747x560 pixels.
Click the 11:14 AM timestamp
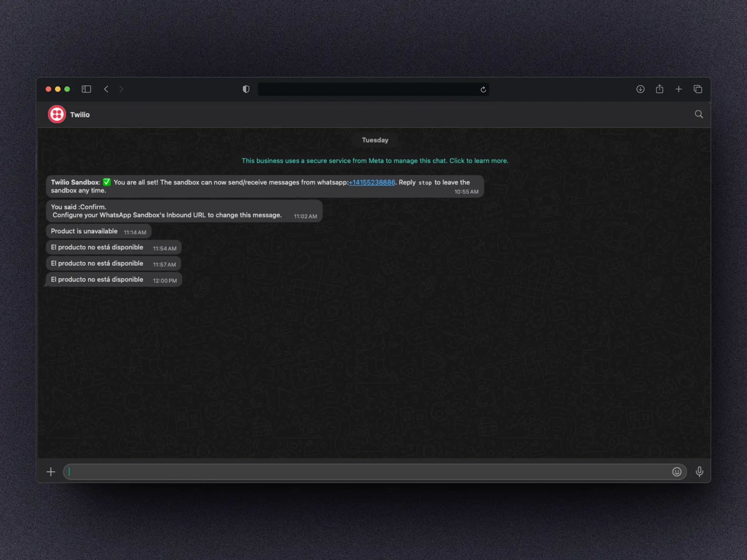[135, 232]
